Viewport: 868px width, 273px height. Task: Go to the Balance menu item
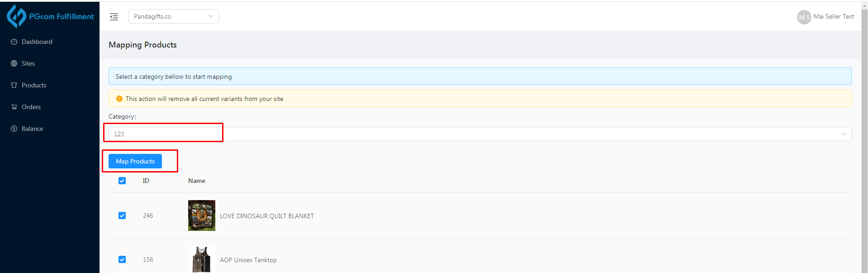[33, 129]
